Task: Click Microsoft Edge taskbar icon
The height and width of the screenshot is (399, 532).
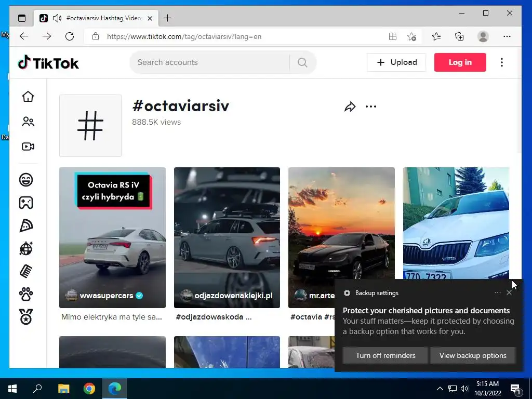Action: click(x=115, y=389)
